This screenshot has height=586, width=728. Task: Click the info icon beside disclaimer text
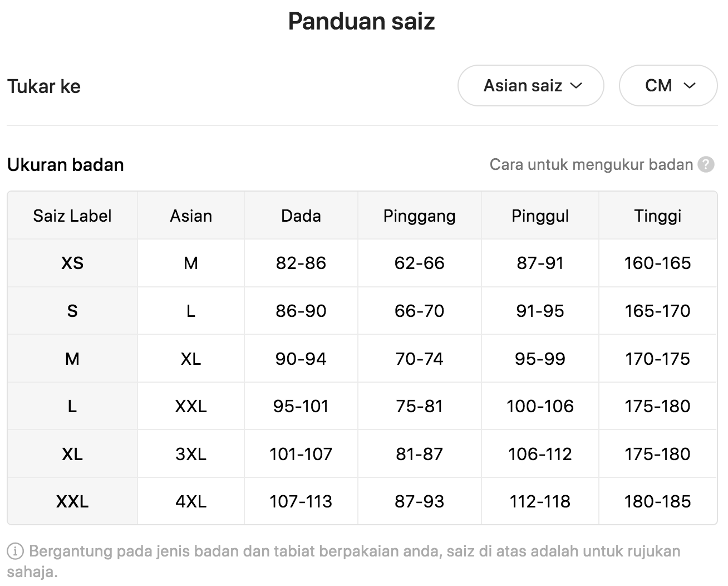[15, 551]
